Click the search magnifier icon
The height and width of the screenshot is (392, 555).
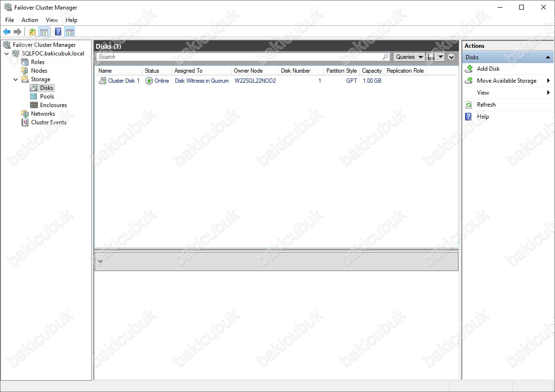click(x=385, y=57)
